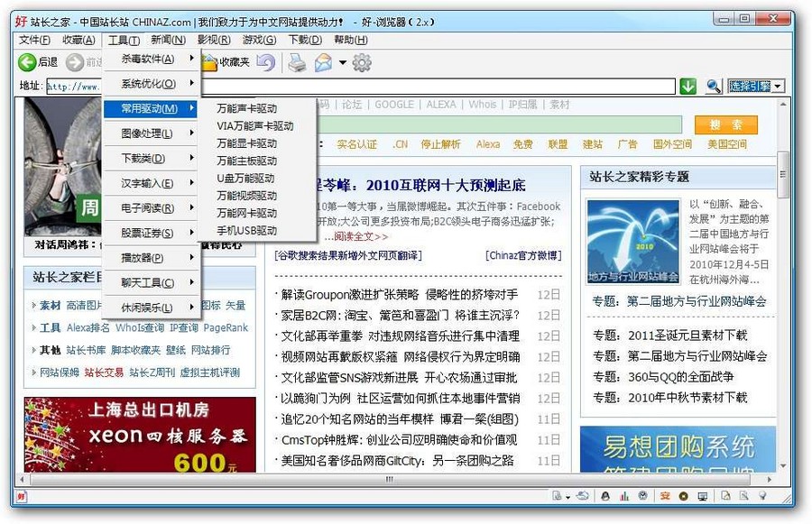
Task: Click the round gold coin icon in status bar
Action: click(x=683, y=496)
